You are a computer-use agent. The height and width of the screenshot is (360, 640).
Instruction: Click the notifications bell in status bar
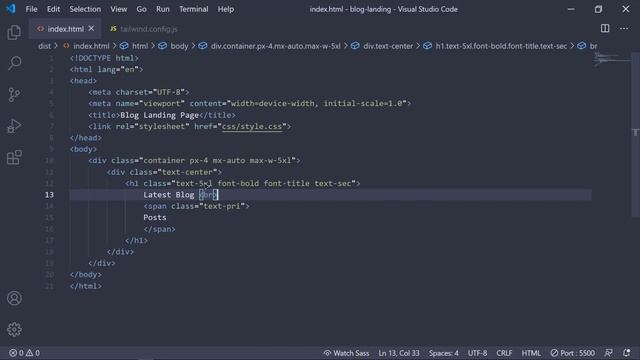[627, 353]
